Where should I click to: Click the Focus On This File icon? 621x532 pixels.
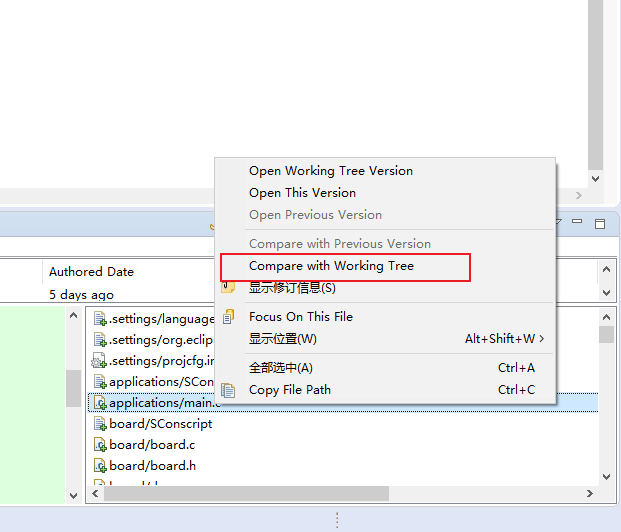(228, 317)
